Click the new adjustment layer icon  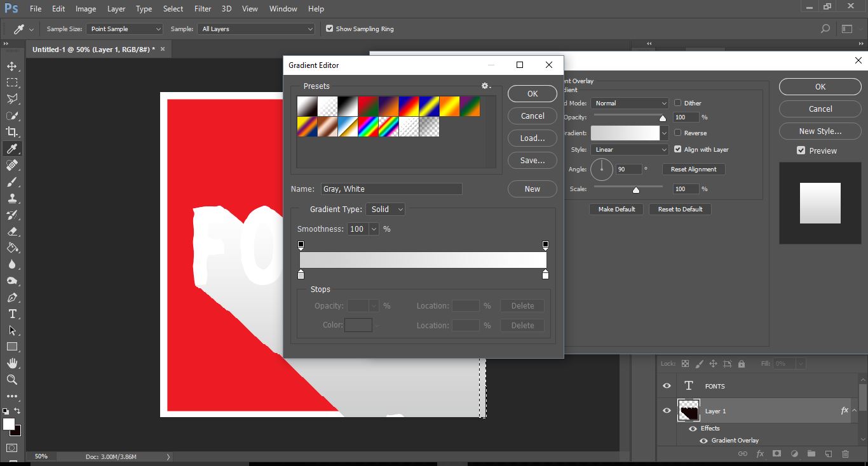coord(794,454)
